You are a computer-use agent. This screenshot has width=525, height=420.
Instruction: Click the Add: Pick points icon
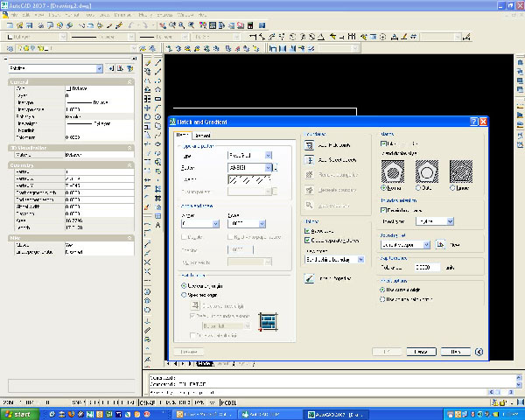309,146
